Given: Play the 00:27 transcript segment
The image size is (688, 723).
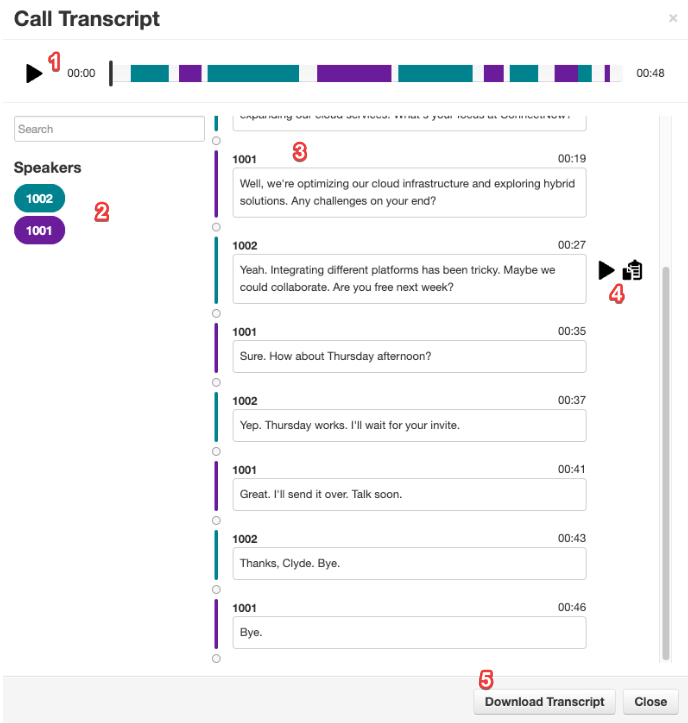Looking at the screenshot, I should click(x=606, y=270).
